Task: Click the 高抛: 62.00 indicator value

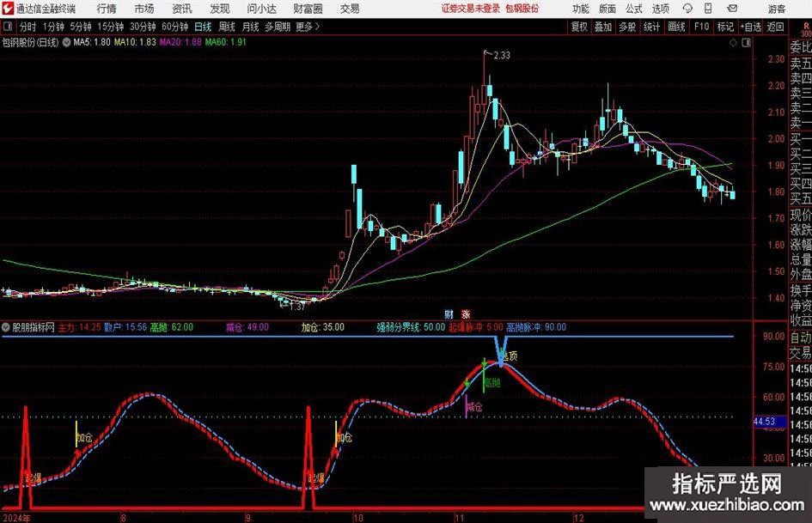Action: coord(171,327)
